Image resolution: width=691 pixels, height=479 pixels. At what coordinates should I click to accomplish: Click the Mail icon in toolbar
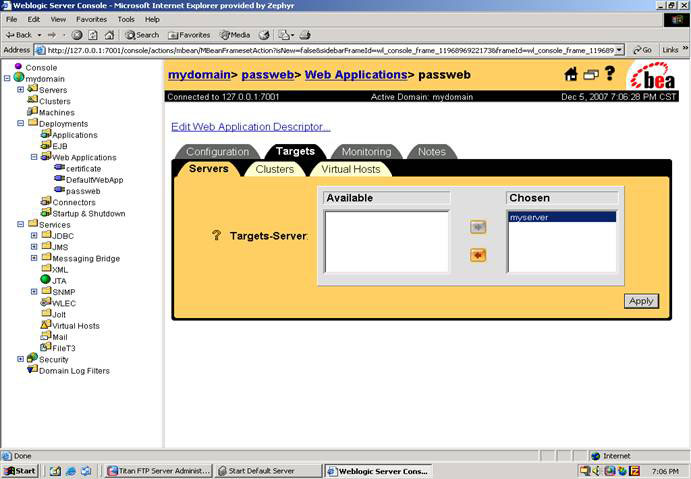point(285,35)
